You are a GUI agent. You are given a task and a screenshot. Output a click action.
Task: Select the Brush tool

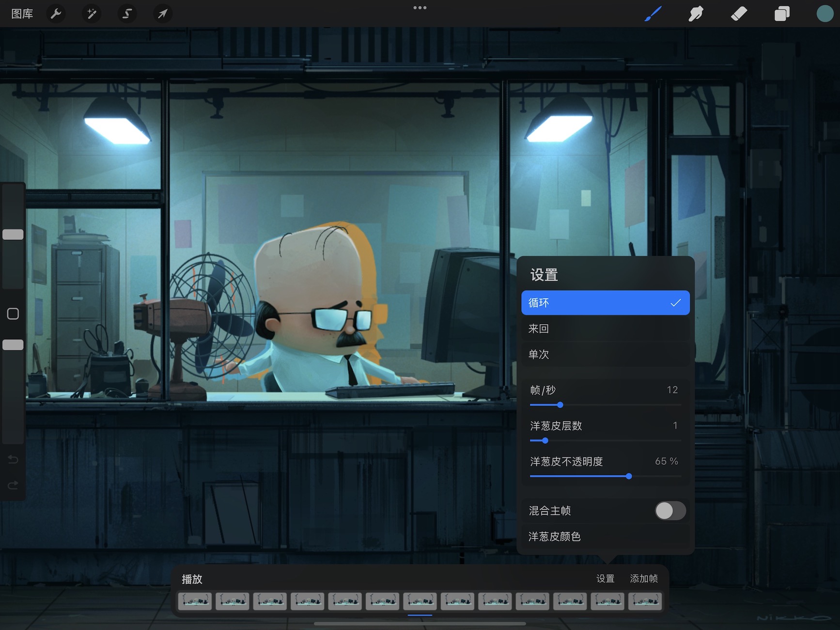tap(653, 14)
